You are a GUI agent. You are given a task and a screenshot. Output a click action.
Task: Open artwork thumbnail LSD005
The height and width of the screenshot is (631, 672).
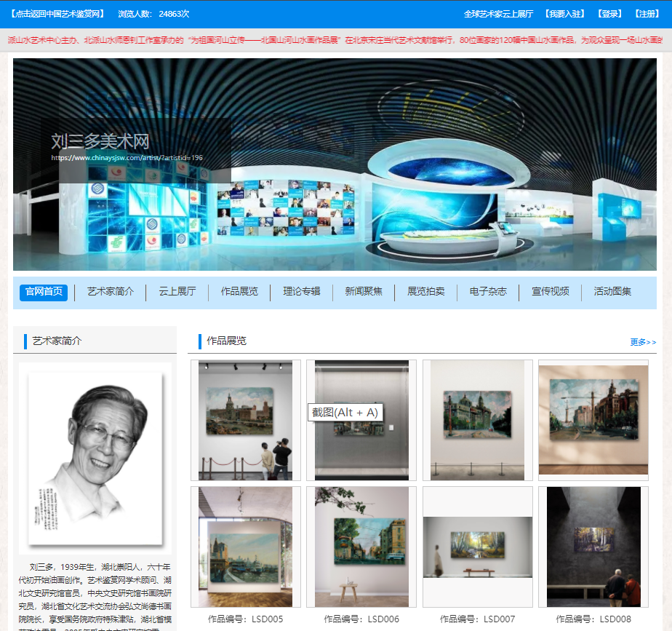[x=246, y=547]
